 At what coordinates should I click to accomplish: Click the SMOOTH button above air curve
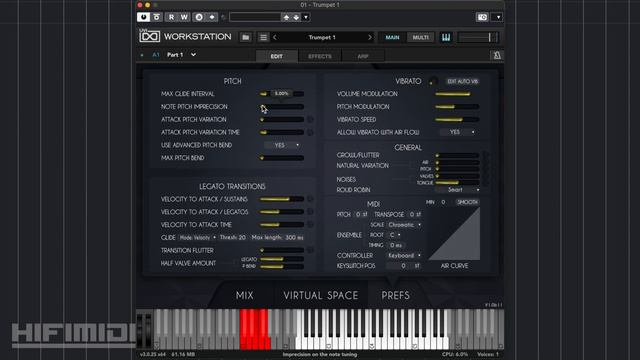click(x=467, y=202)
